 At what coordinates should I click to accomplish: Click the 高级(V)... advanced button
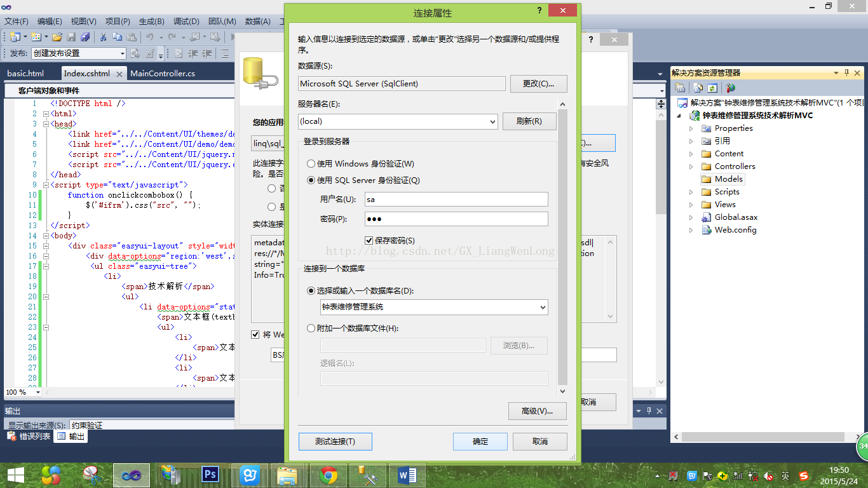click(x=537, y=411)
